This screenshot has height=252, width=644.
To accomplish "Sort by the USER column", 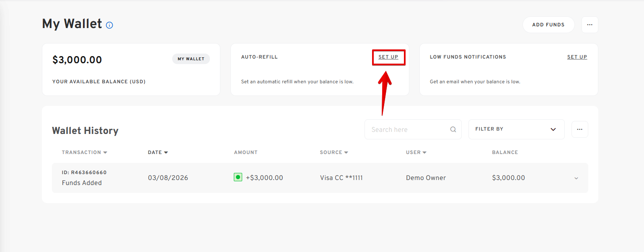I will 416,152.
